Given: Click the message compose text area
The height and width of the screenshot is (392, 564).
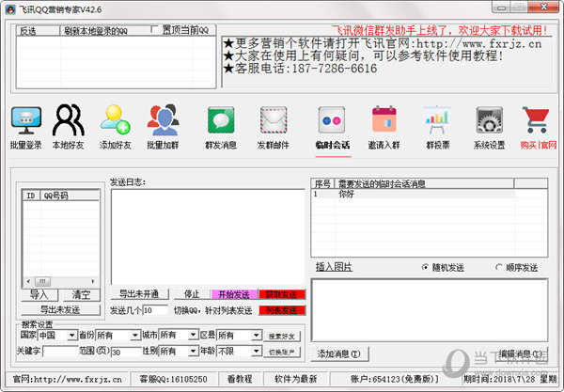Looking at the screenshot, I should pos(430,310).
